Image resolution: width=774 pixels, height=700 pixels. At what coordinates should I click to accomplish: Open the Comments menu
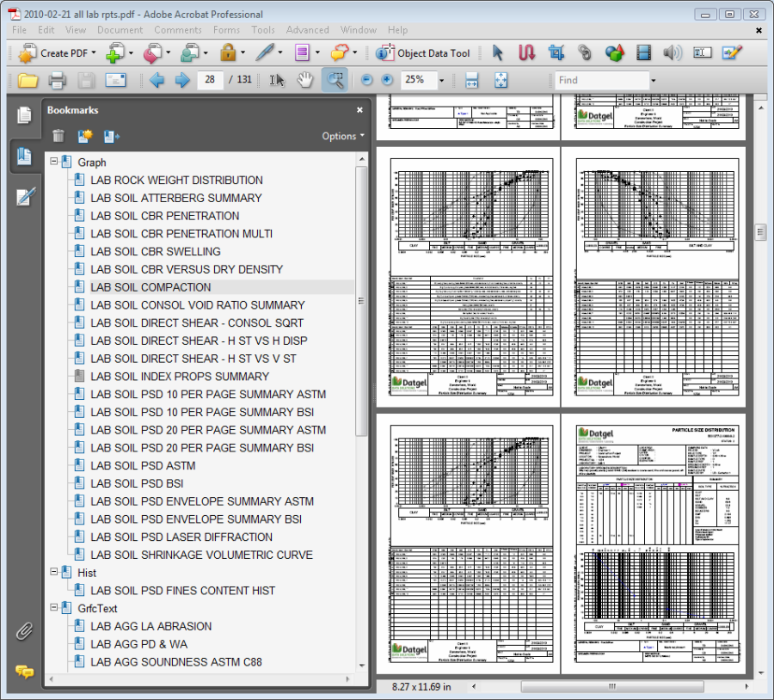coord(178,30)
